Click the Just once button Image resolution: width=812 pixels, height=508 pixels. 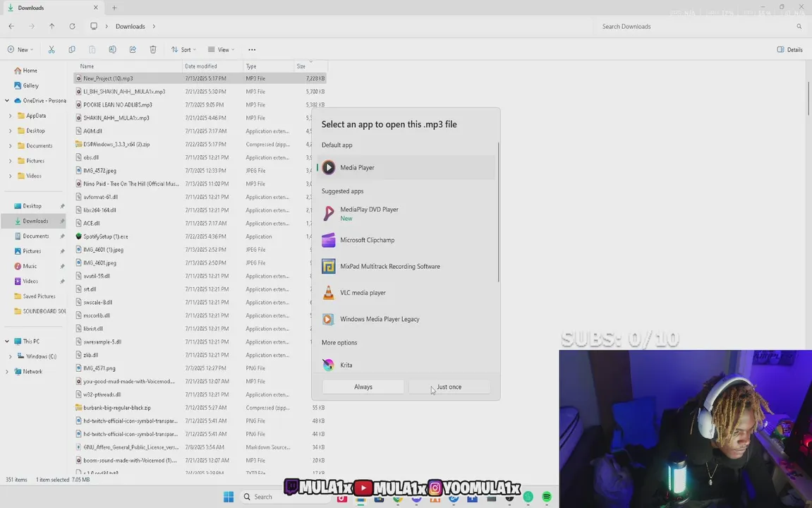point(449,387)
